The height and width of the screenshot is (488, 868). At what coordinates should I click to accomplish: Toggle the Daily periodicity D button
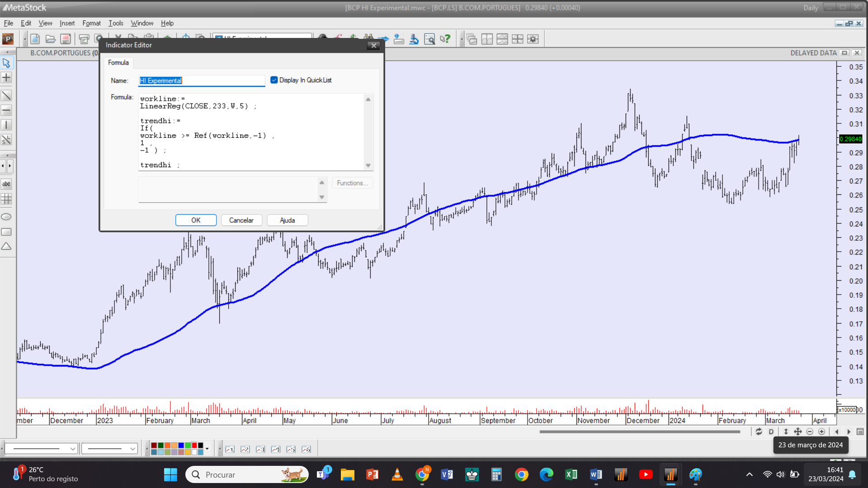click(x=771, y=432)
